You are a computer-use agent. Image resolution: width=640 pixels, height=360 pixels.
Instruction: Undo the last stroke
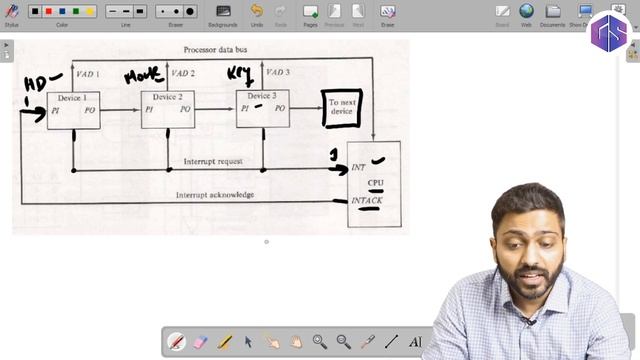(257, 15)
